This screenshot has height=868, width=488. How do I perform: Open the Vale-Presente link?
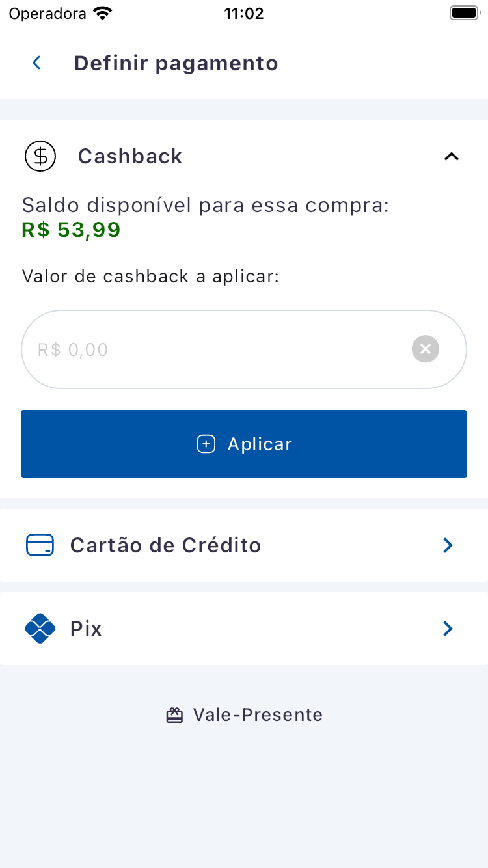258,715
